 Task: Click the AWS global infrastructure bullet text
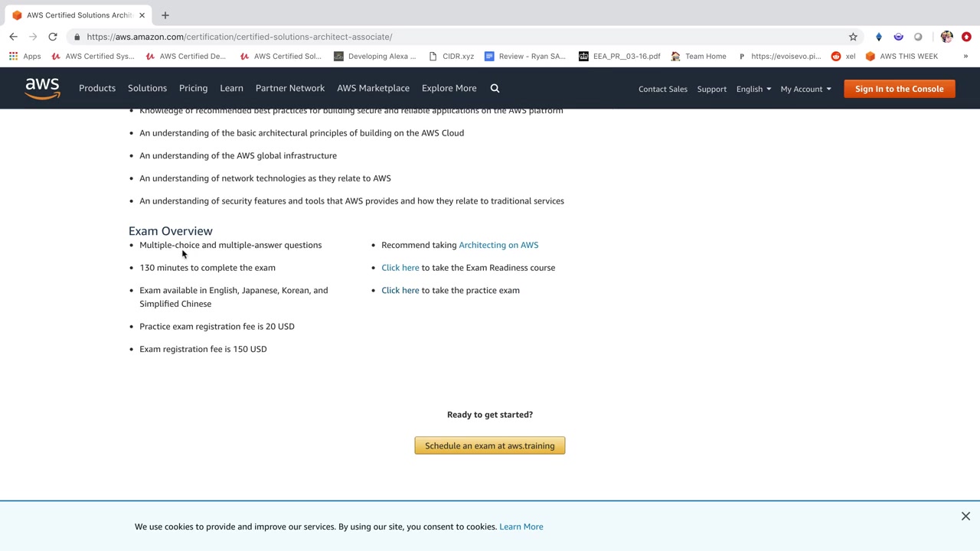[238, 155]
